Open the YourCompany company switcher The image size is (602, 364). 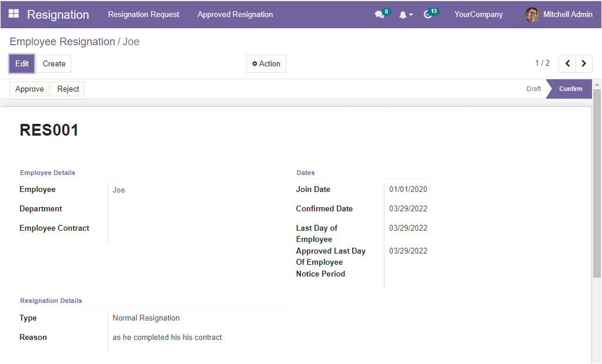click(x=478, y=15)
